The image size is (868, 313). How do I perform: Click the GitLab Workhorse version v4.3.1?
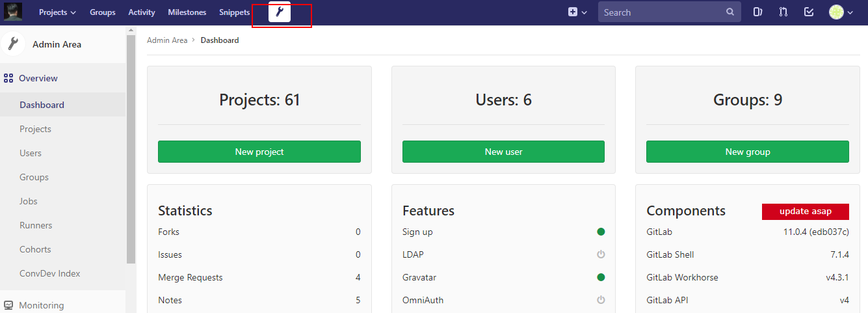click(x=837, y=277)
